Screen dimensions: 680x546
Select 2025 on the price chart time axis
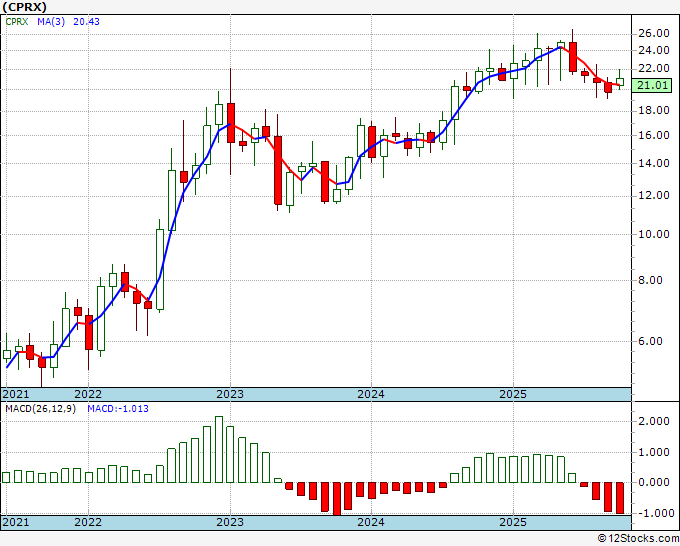513,394
